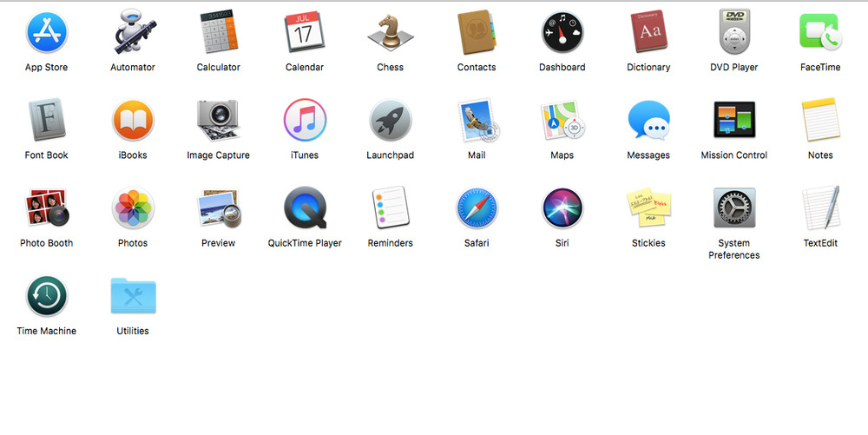This screenshot has width=868, height=435.
Task: Click the "Calendar" text label
Action: (x=305, y=68)
